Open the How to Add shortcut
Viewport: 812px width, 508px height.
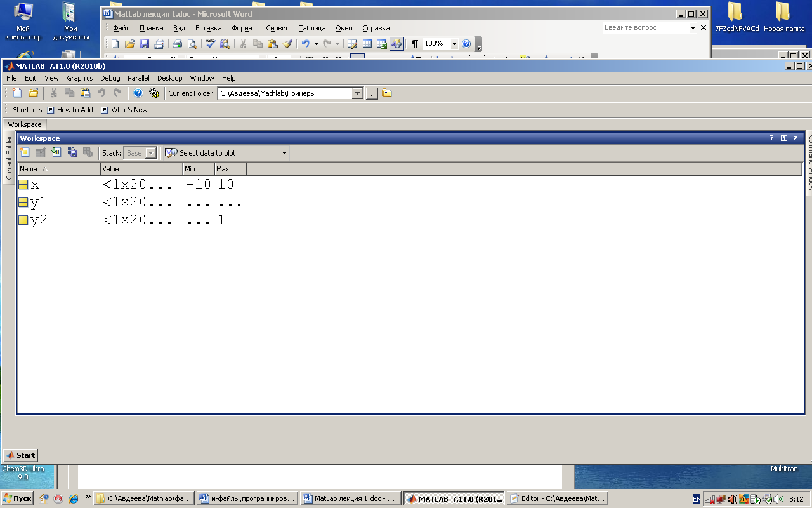70,110
